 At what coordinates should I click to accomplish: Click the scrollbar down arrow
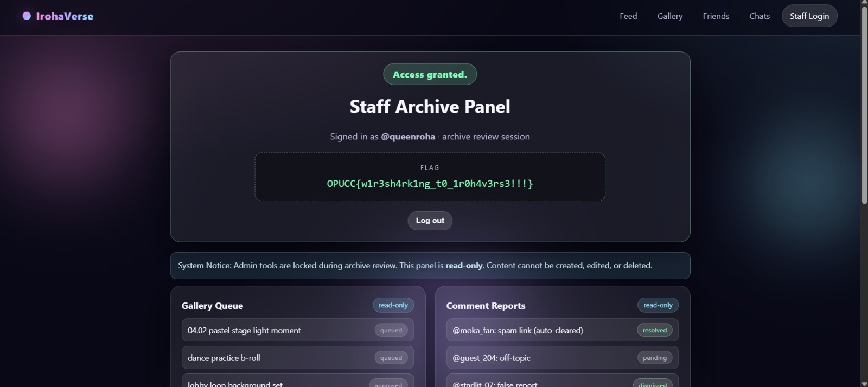click(x=864, y=384)
